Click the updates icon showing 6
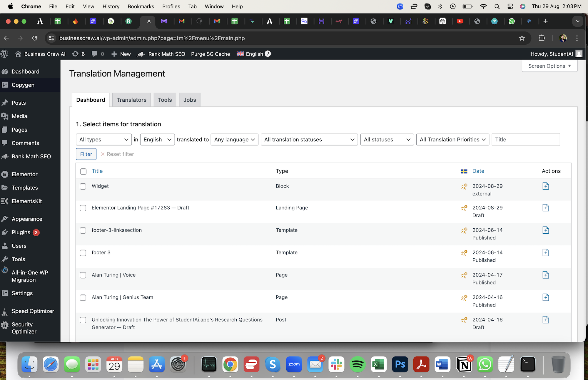The width and height of the screenshot is (588, 380). click(78, 54)
